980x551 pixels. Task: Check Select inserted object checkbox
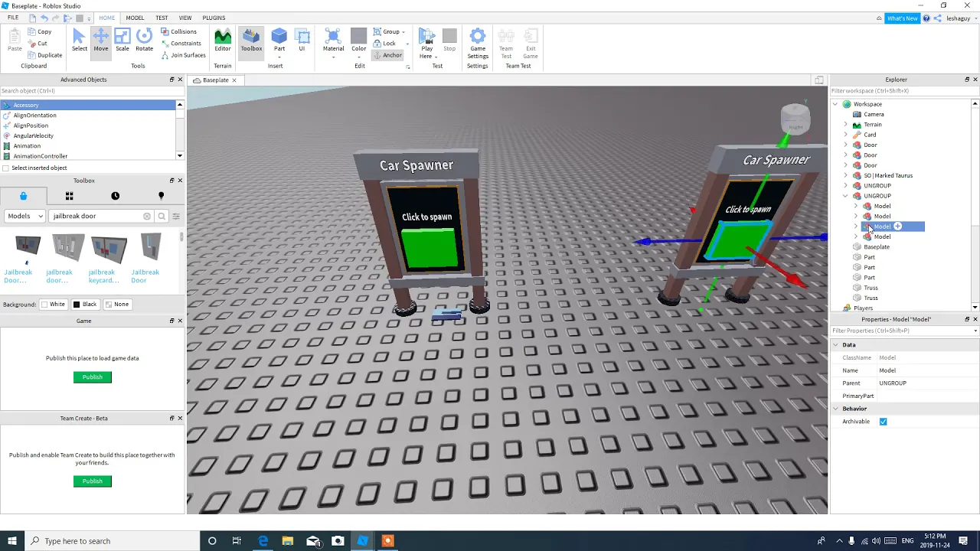coord(6,168)
